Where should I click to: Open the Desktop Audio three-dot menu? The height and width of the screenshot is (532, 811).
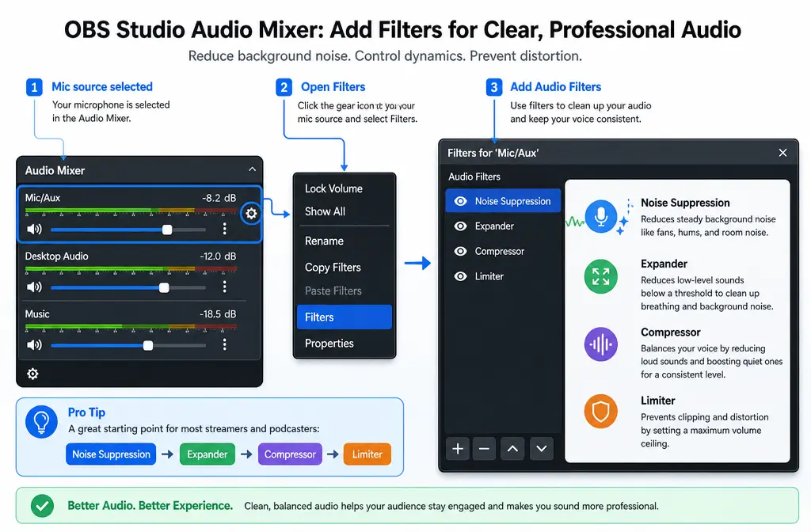click(224, 287)
